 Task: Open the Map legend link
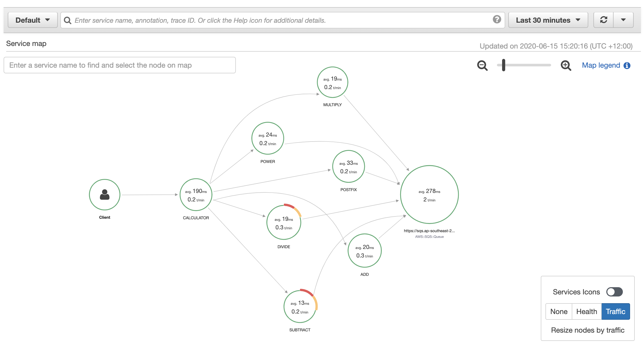point(601,65)
